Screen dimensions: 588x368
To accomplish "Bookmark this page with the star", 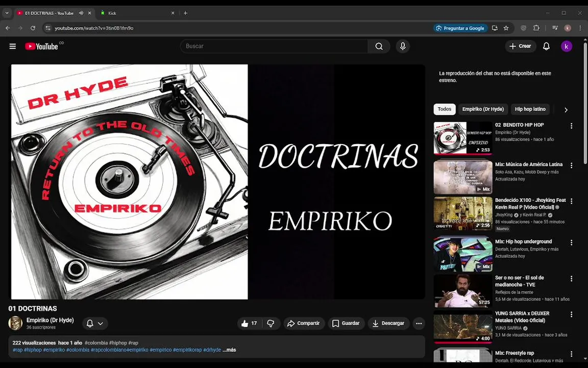I will pos(506,28).
